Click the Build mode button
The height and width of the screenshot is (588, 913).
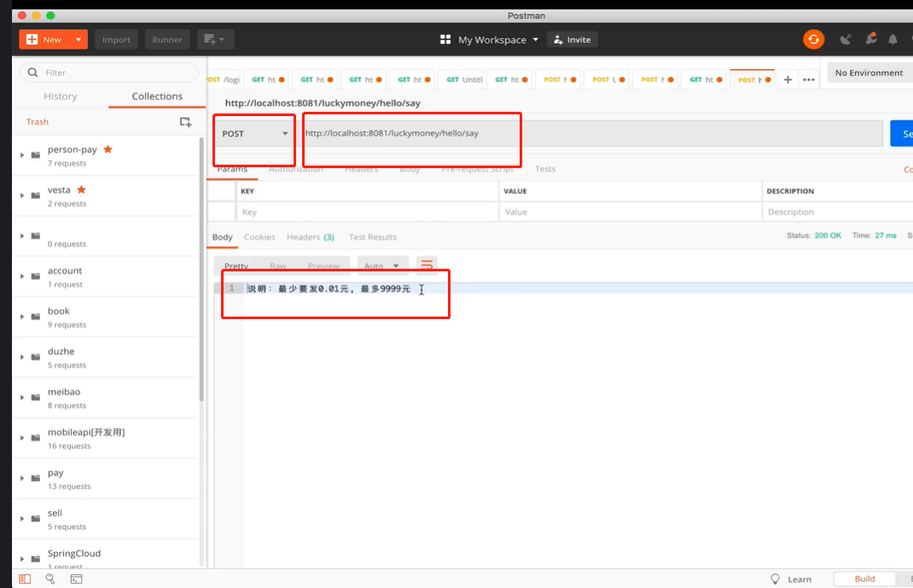pos(864,579)
